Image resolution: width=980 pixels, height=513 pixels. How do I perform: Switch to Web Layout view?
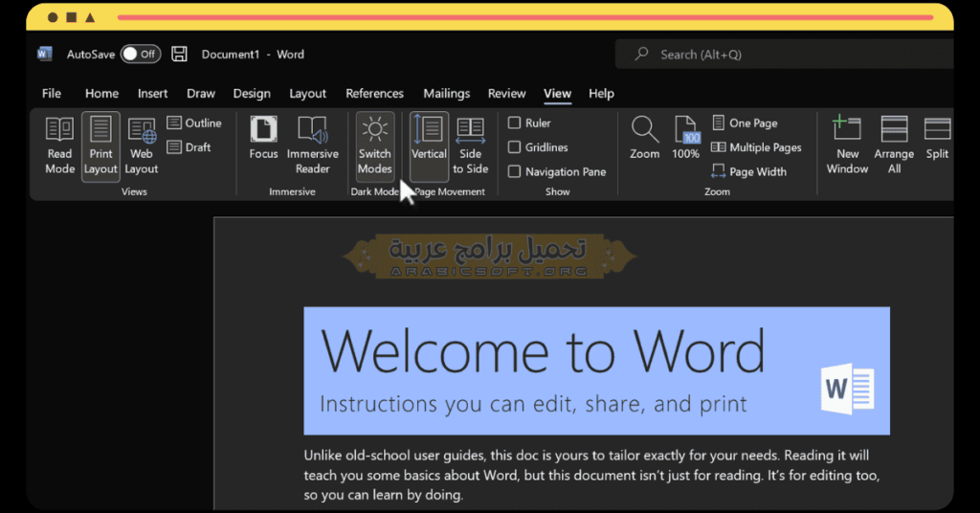(142, 146)
